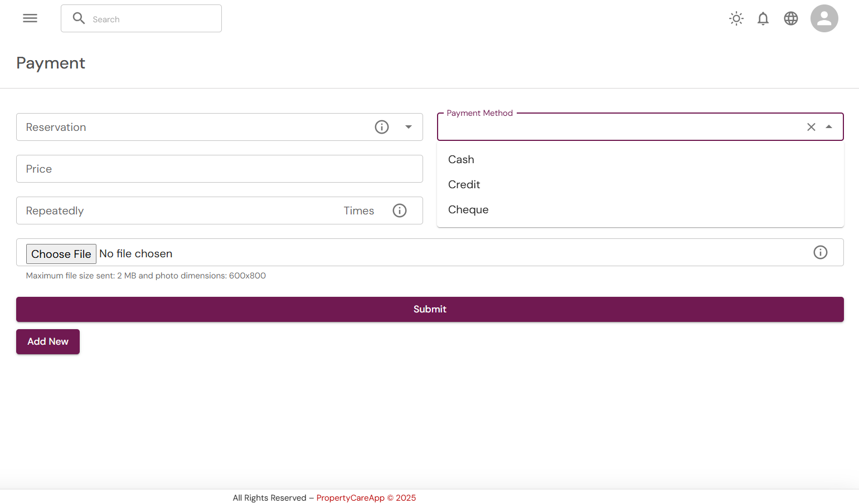Click the Choose File button

point(61,254)
